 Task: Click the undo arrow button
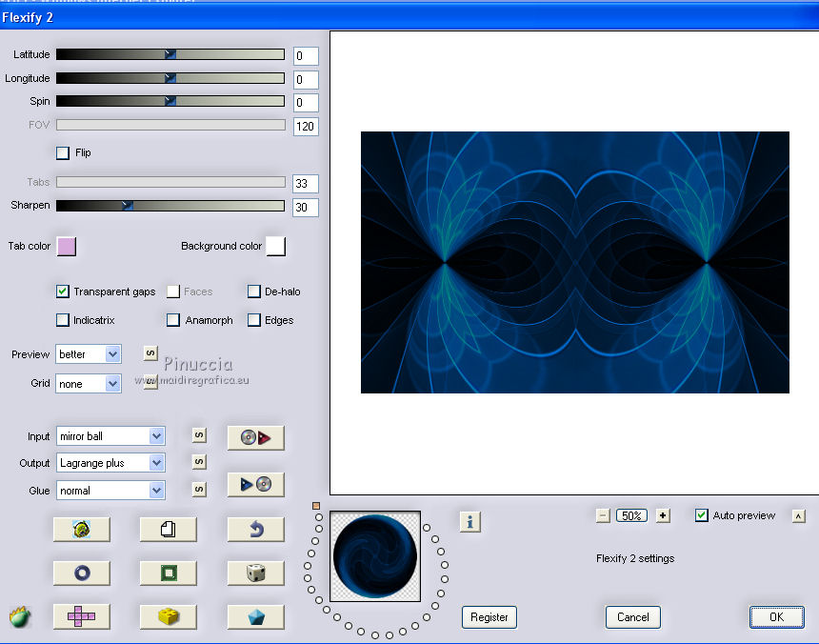(x=255, y=530)
